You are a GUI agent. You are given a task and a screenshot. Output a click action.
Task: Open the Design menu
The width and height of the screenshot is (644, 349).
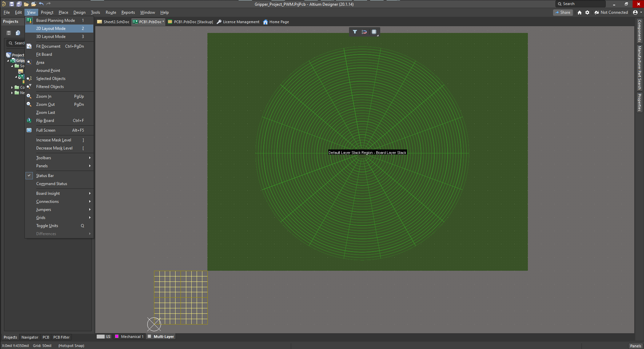point(80,12)
